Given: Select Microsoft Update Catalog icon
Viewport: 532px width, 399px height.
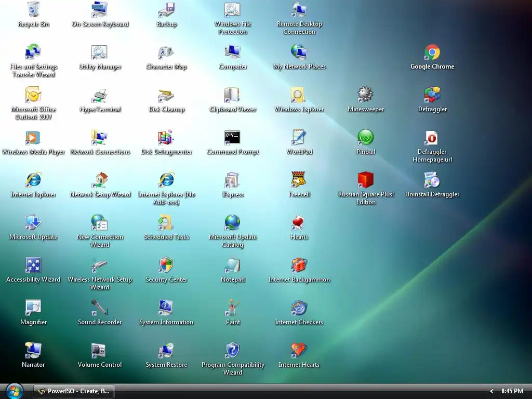Looking at the screenshot, I should coord(233,222).
